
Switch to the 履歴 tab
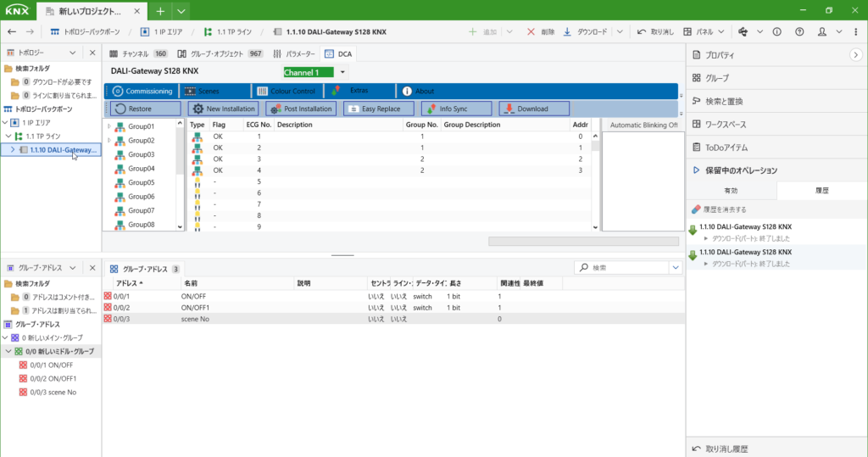tap(822, 191)
